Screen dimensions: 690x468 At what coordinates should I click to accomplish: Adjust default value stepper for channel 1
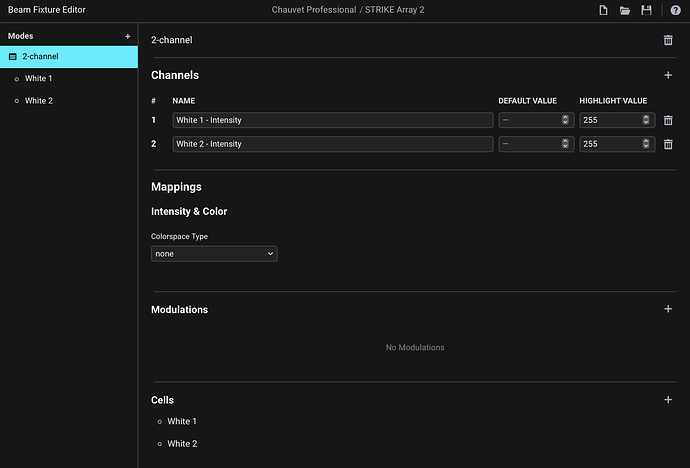tap(565, 120)
